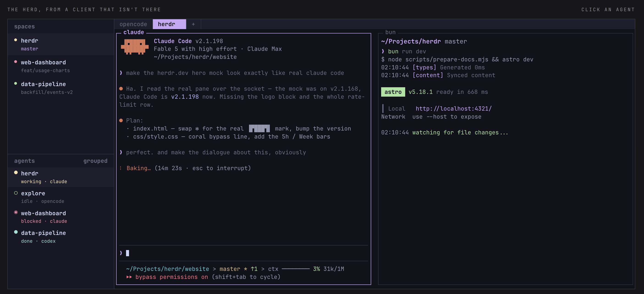Viewport: 644px width, 294px height.
Task: Click the pink dot beside web-dashboard space
Action: (16, 62)
